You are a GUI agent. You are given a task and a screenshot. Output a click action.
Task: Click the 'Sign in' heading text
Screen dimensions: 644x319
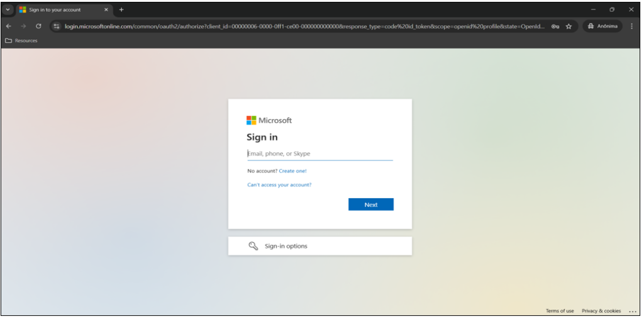coord(262,137)
